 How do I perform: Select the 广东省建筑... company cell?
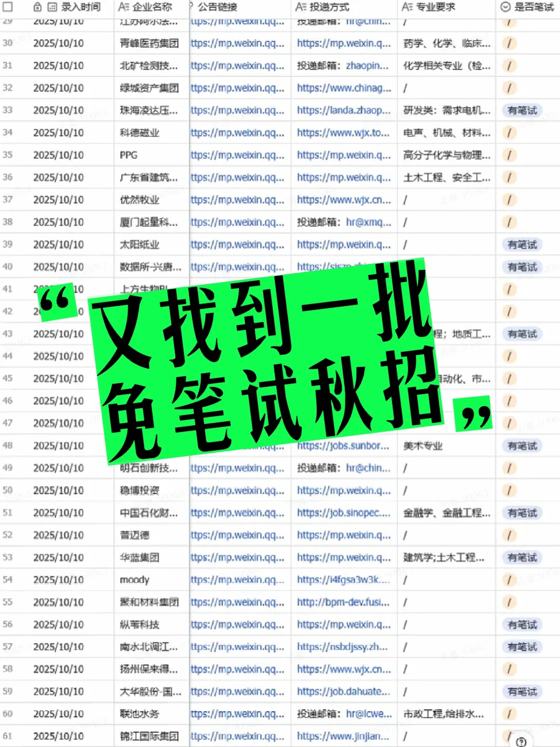click(151, 177)
